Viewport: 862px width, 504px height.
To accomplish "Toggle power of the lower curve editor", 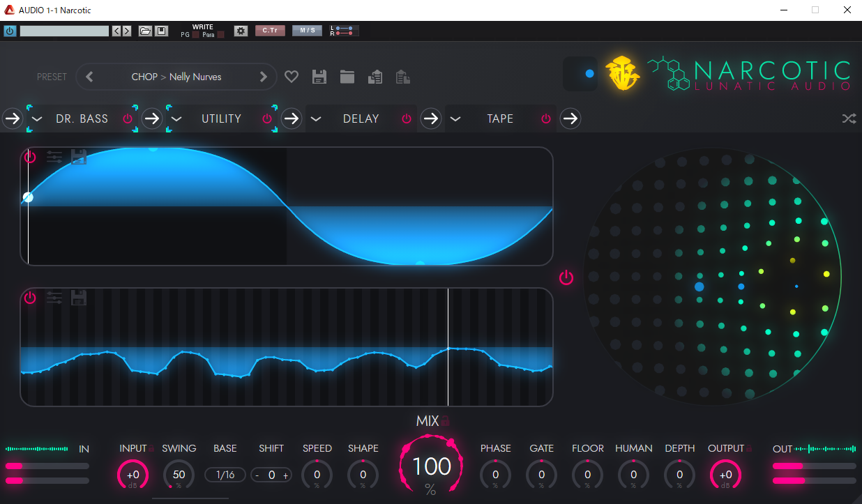I will (30, 298).
